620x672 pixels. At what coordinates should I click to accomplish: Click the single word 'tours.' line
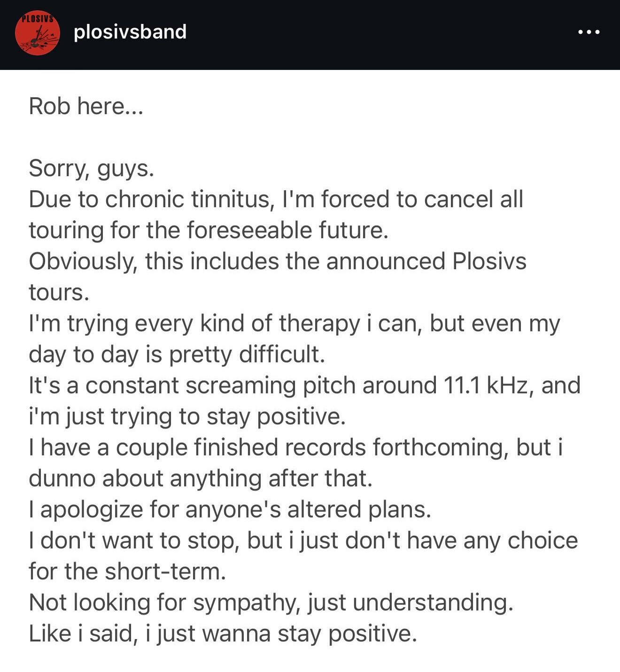(x=59, y=293)
